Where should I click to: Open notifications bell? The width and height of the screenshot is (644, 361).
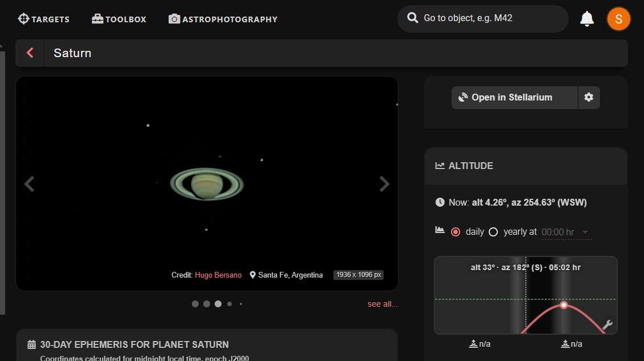587,18
